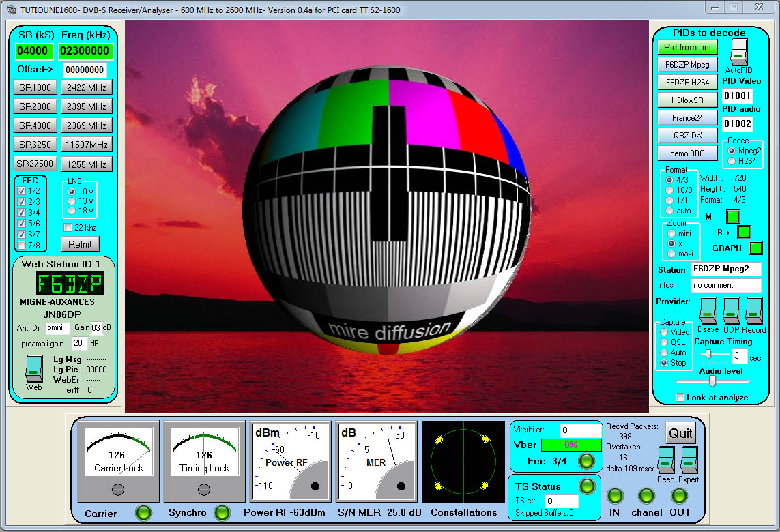Click the Quit button

[680, 433]
